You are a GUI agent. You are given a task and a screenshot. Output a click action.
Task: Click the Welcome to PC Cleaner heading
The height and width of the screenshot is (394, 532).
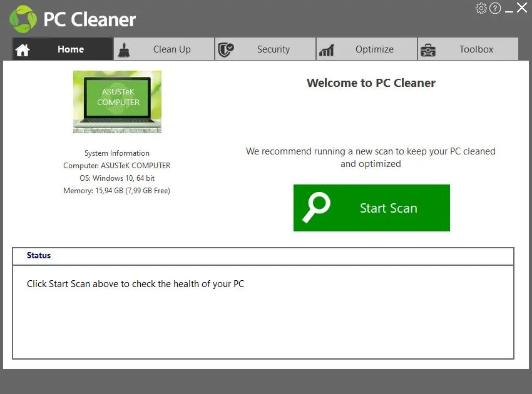371,83
